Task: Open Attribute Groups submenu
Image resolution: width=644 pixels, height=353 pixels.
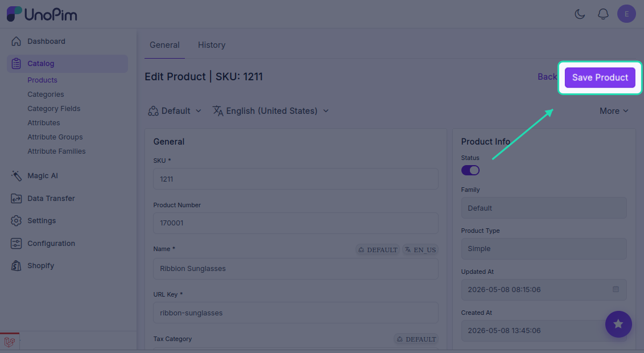Action: 55,137
